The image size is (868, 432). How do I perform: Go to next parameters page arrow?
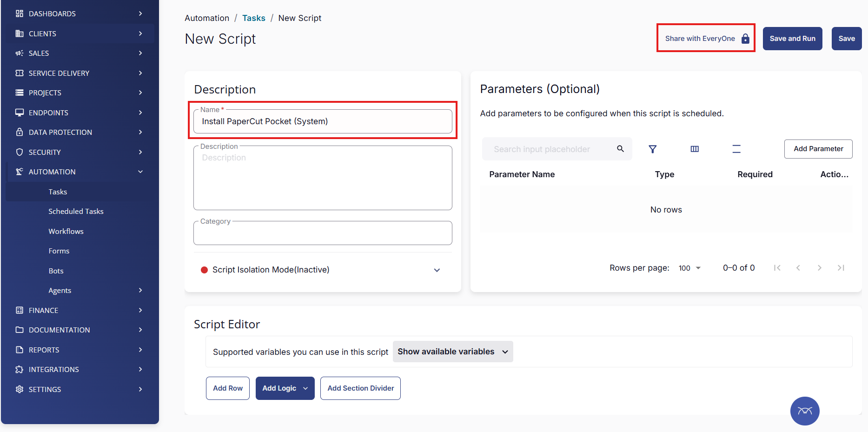[819, 268]
